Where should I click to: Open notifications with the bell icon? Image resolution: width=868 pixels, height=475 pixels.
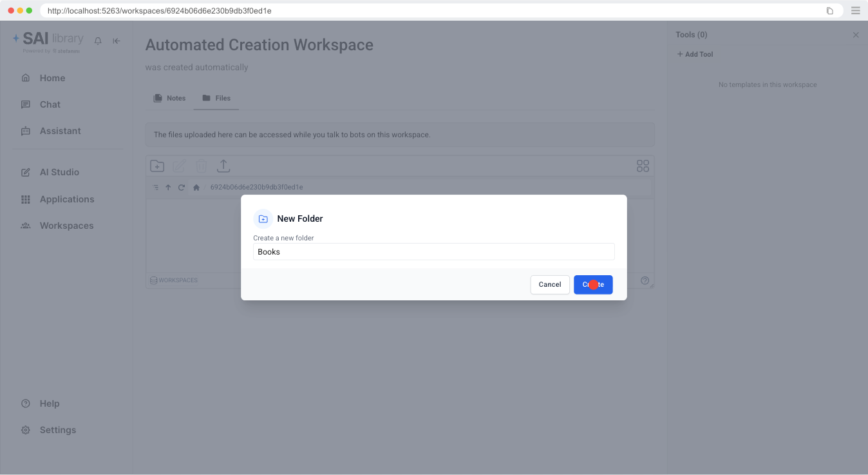(97, 41)
